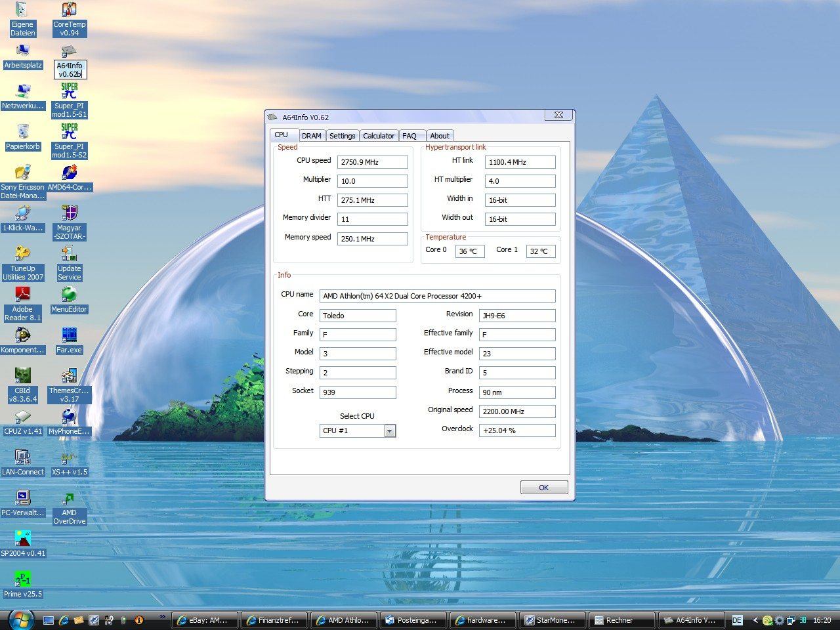Viewport: 840px width, 630px height.
Task: Select the 1-Klick-Wa... desktop icon
Action: 22,219
